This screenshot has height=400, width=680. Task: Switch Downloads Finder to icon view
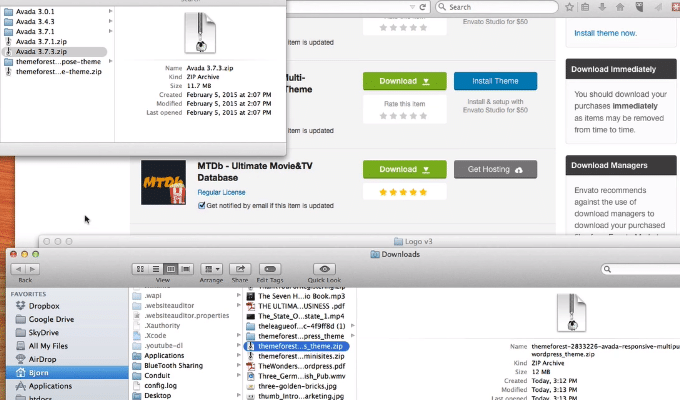tap(140, 269)
